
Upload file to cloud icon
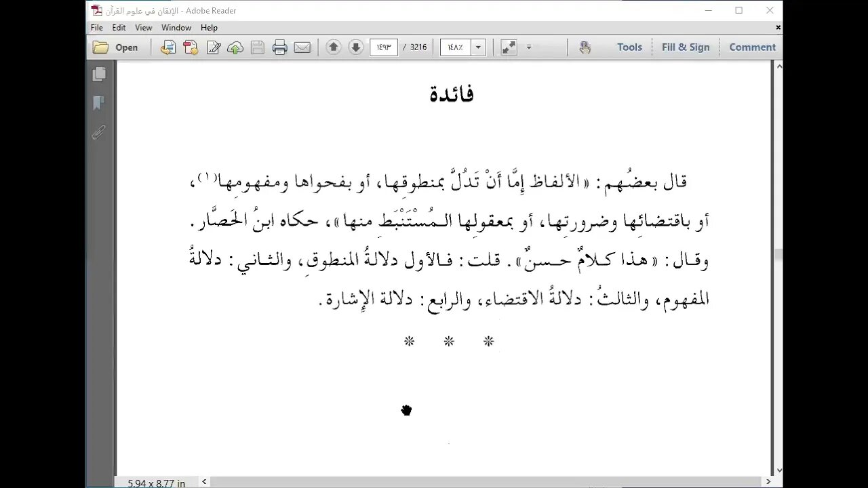pyautogui.click(x=235, y=47)
